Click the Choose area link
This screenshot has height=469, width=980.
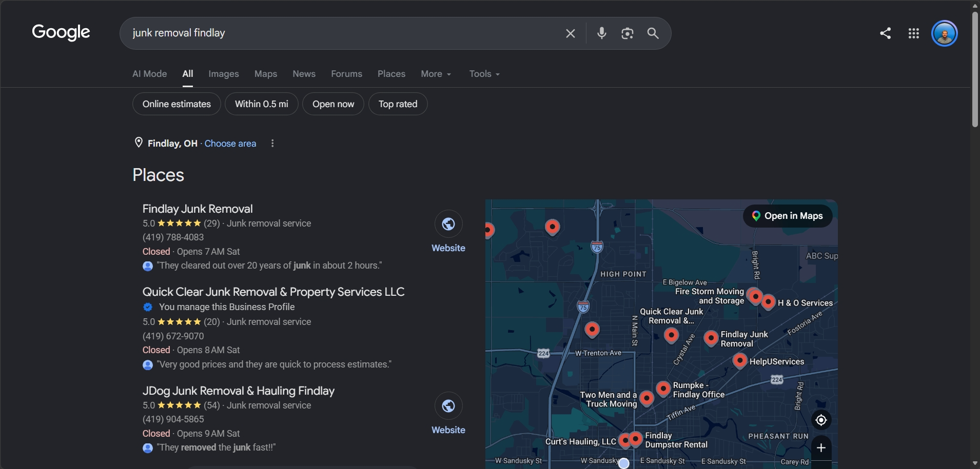(x=230, y=144)
